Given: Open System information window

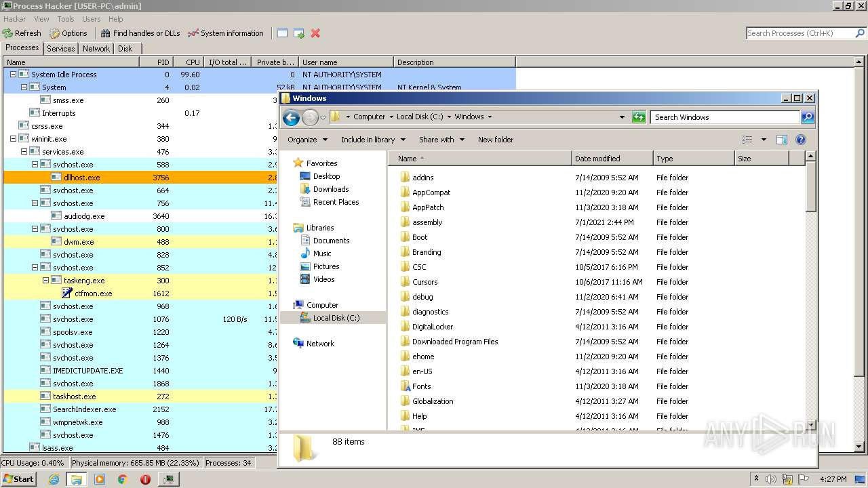Looking at the screenshot, I should (x=225, y=33).
